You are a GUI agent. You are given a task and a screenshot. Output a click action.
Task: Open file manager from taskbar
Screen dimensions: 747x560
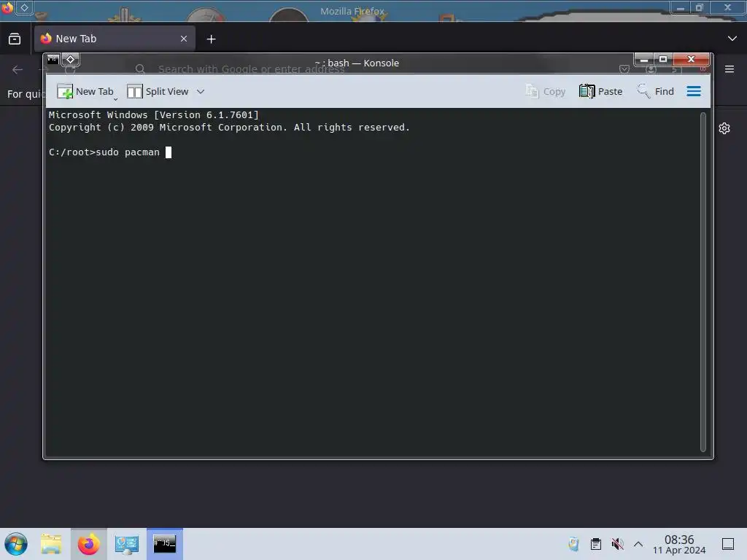(x=51, y=544)
